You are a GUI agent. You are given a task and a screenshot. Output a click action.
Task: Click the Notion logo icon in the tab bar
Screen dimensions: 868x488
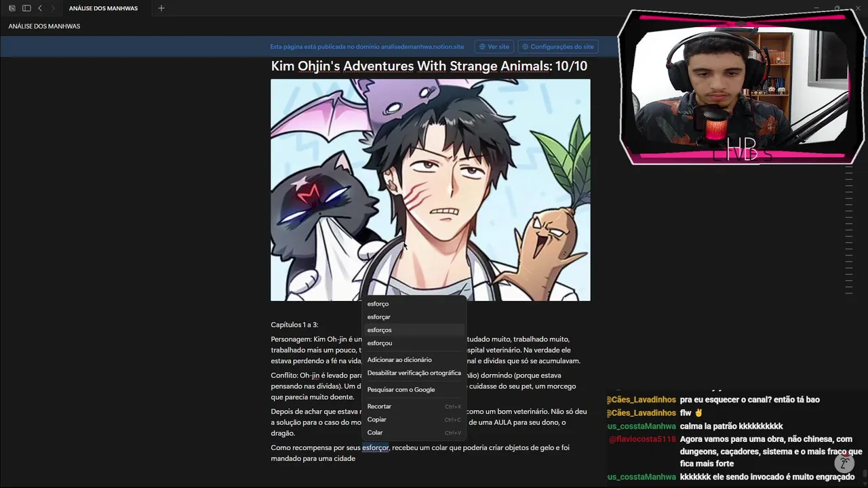[12, 8]
